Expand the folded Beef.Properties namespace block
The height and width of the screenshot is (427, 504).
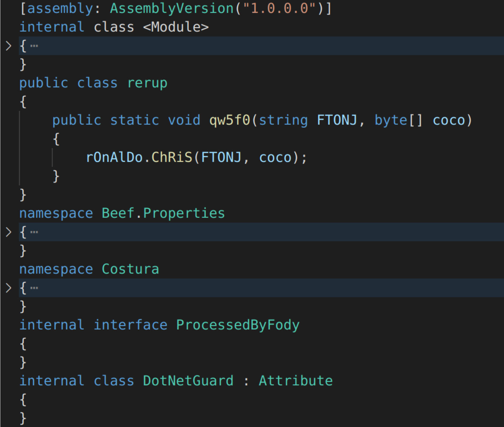pos(8,232)
